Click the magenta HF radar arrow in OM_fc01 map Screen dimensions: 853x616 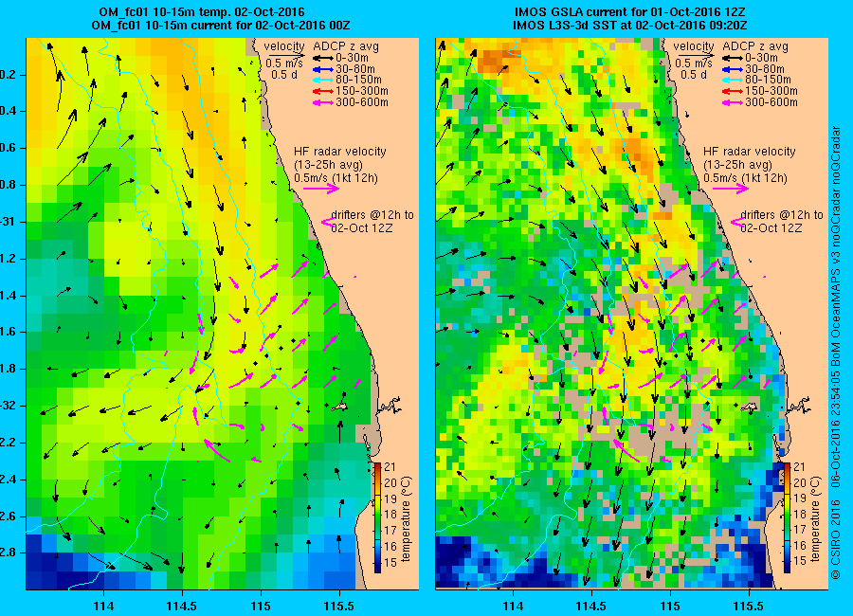321,189
